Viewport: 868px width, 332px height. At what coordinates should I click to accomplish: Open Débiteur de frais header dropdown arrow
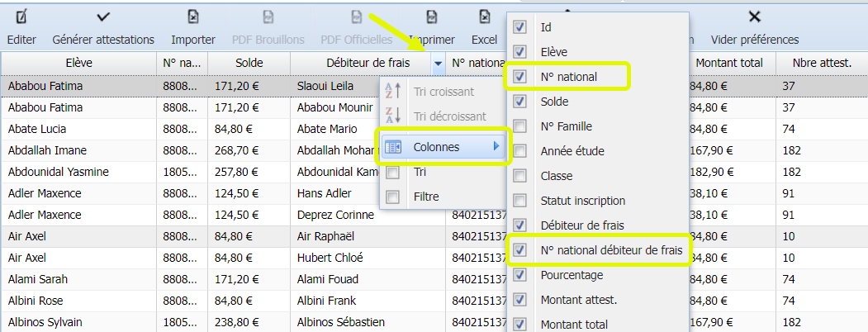438,63
